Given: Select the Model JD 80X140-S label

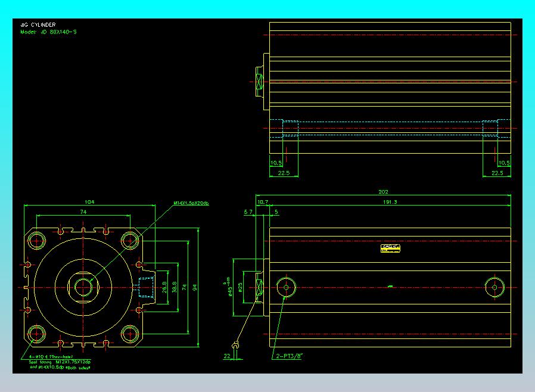Looking at the screenshot, I should click(48, 32).
